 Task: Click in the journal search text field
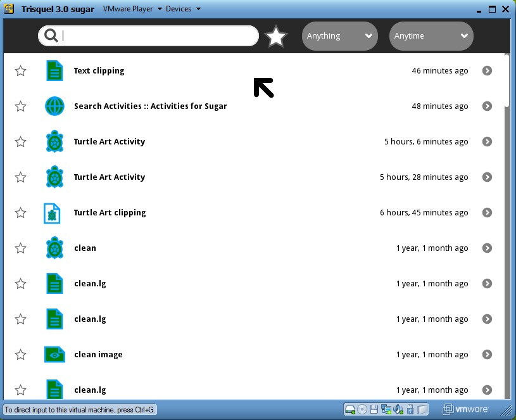[x=158, y=36]
